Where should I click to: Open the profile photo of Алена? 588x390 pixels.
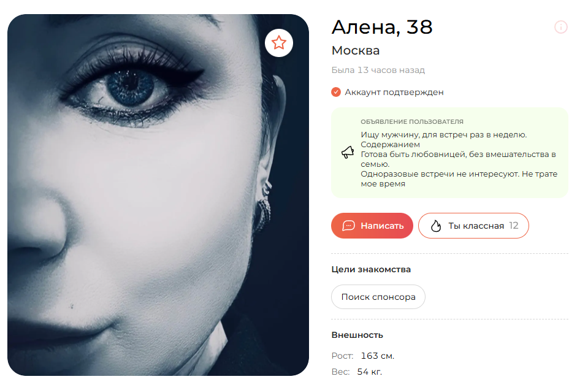(158, 195)
